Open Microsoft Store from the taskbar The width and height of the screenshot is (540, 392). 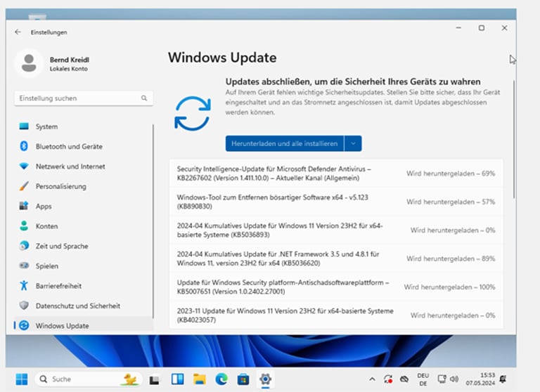pyautogui.click(x=243, y=379)
